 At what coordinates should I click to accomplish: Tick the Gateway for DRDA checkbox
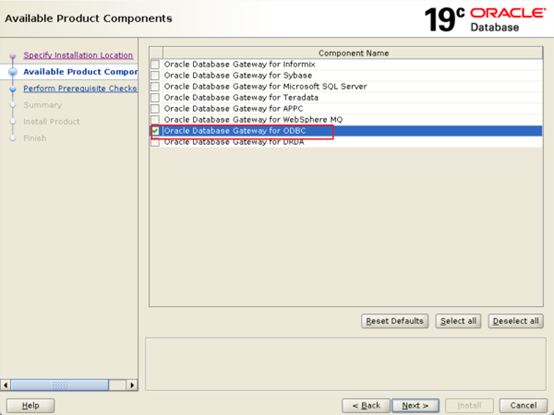point(155,142)
